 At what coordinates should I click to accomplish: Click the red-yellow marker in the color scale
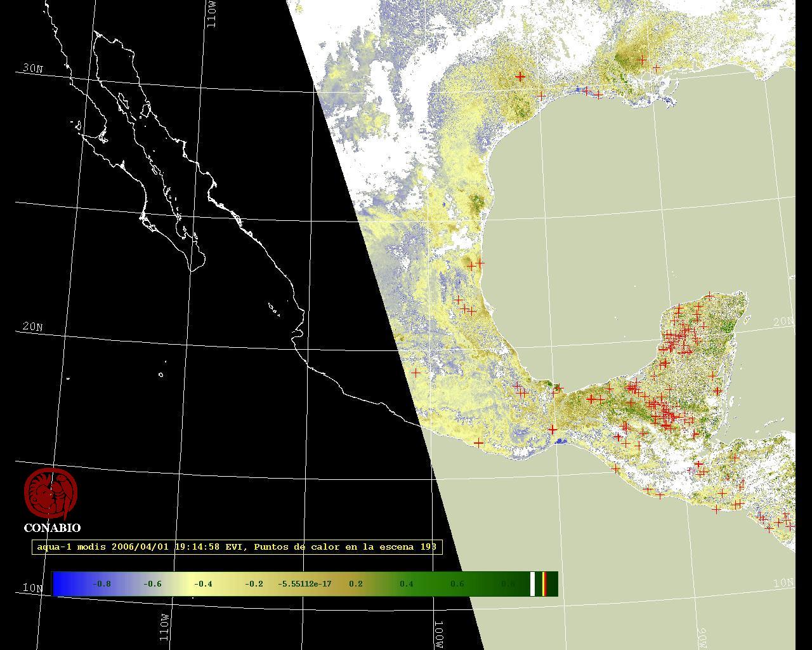pos(545,584)
